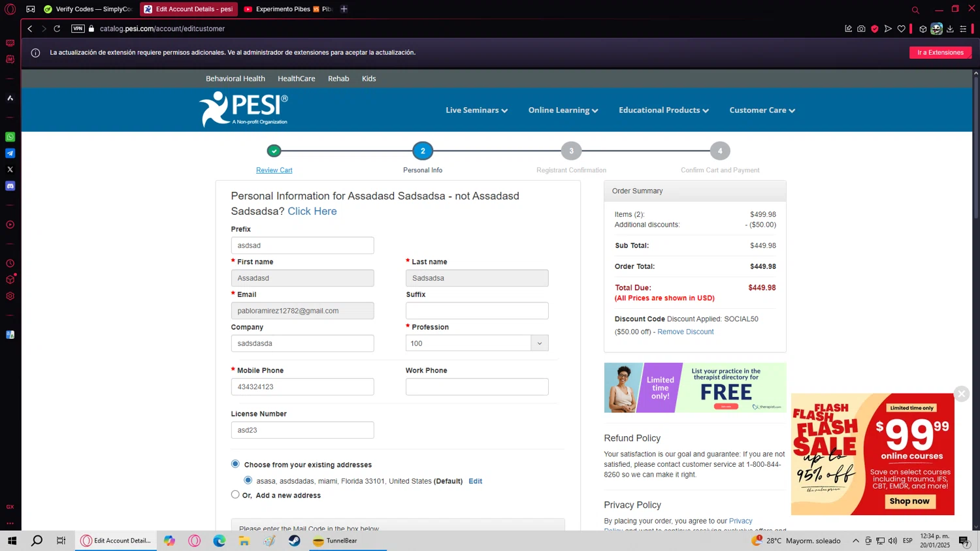The image size is (980, 551).
Task: Open Behavioral Health section
Action: point(235,78)
